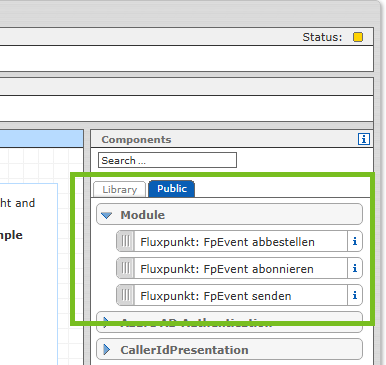Open the Components panel info icon
Viewport: 386px width, 365px height.
[364, 139]
